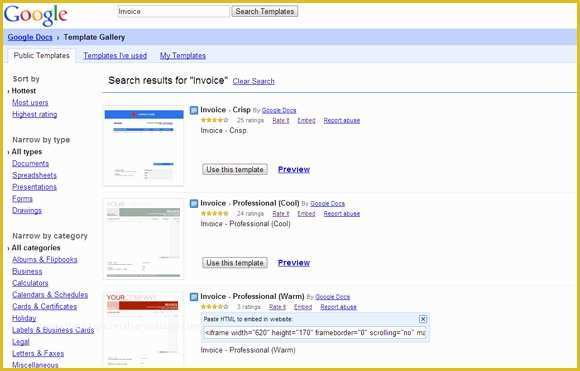The width and height of the screenshot is (580, 371).
Task: Sort by Highest rating
Action: (x=34, y=114)
